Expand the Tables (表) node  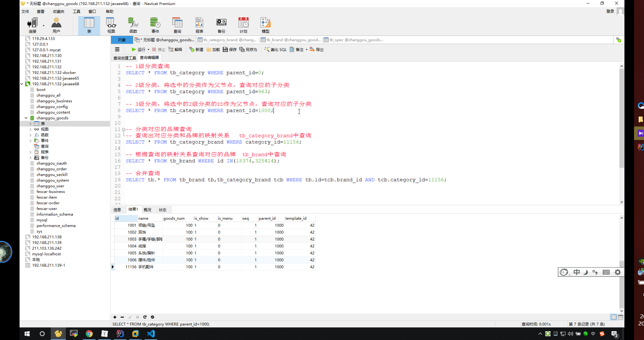coord(31,124)
